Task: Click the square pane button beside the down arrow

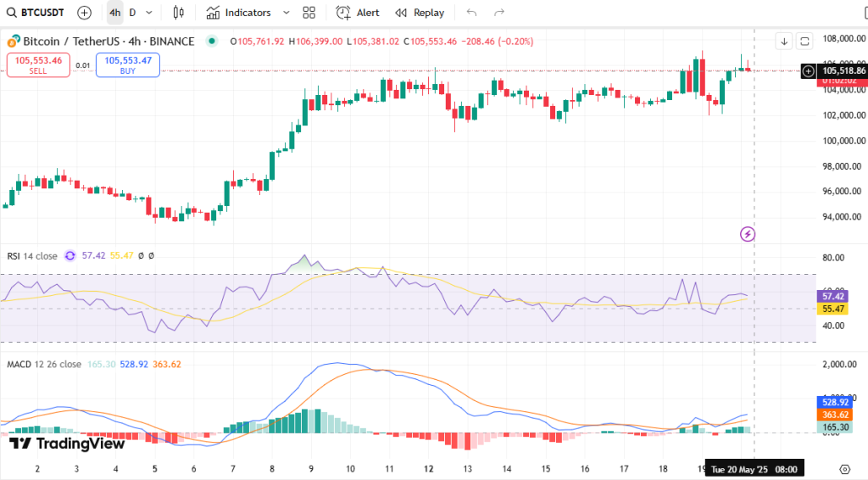Action: pos(804,41)
